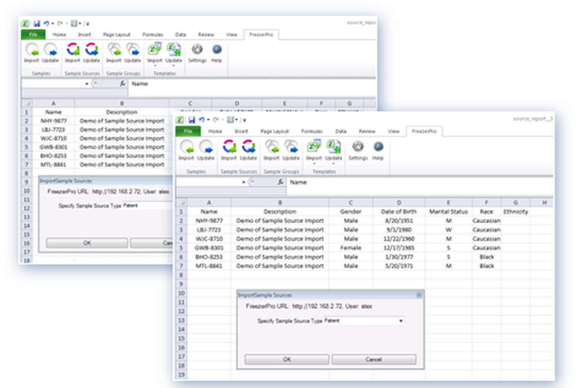This screenshot has height=388, width=588.
Task: Select cell with name NHY-9877
Action: 210,220
